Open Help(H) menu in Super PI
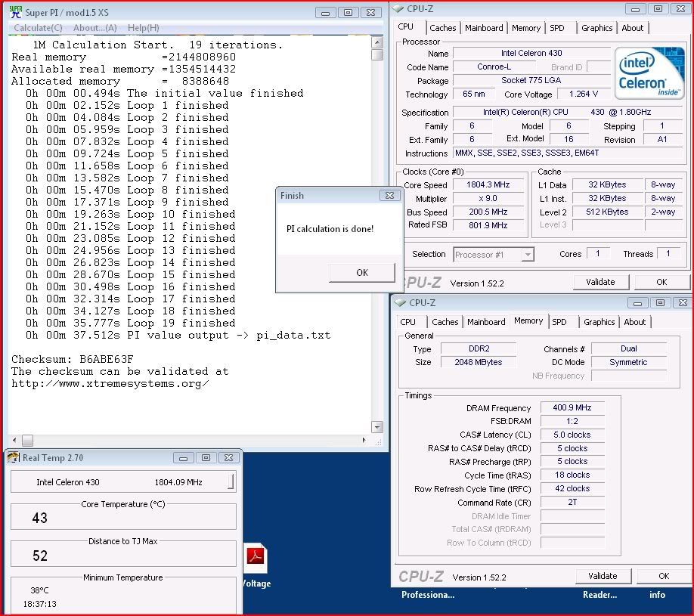The width and height of the screenshot is (694, 616). pos(144,27)
